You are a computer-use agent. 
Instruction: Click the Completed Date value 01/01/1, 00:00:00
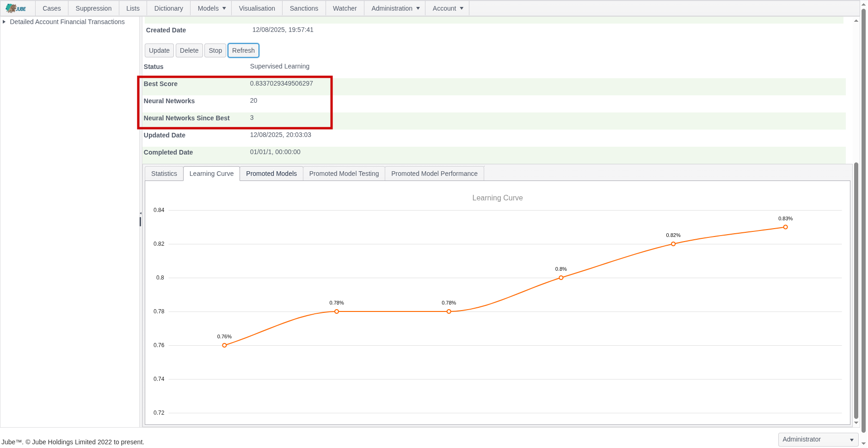[x=275, y=152]
